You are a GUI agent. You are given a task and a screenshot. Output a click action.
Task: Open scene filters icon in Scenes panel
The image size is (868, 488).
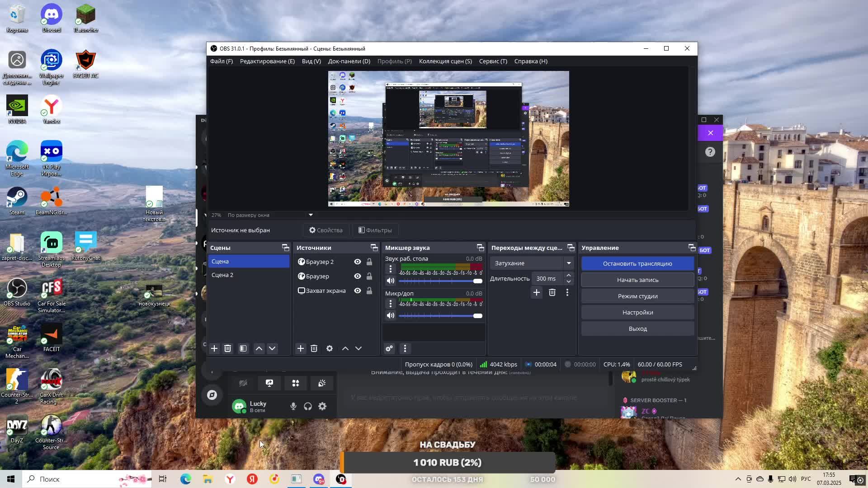pos(243,348)
